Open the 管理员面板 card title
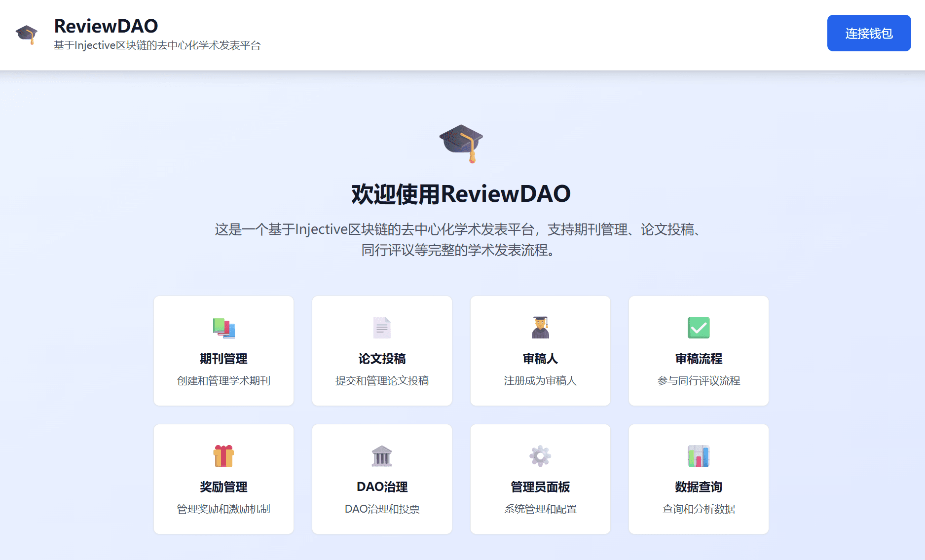Viewport: 925px width, 560px height. [x=540, y=487]
